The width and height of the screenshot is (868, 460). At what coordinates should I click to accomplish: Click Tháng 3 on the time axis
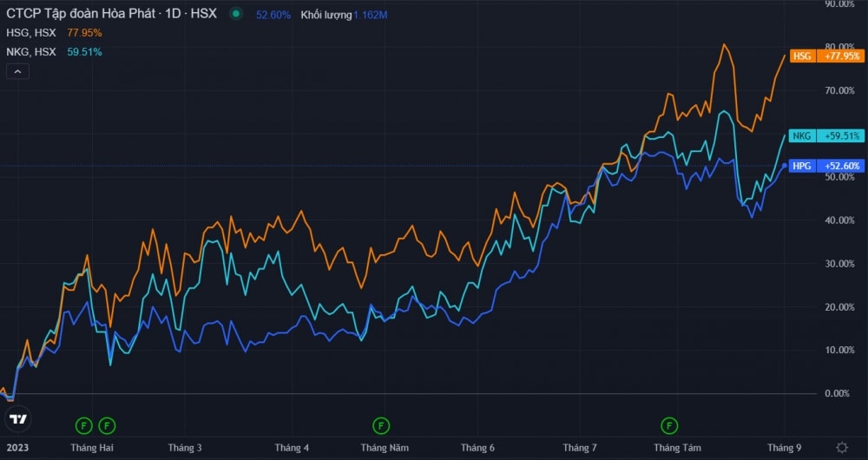click(x=185, y=448)
